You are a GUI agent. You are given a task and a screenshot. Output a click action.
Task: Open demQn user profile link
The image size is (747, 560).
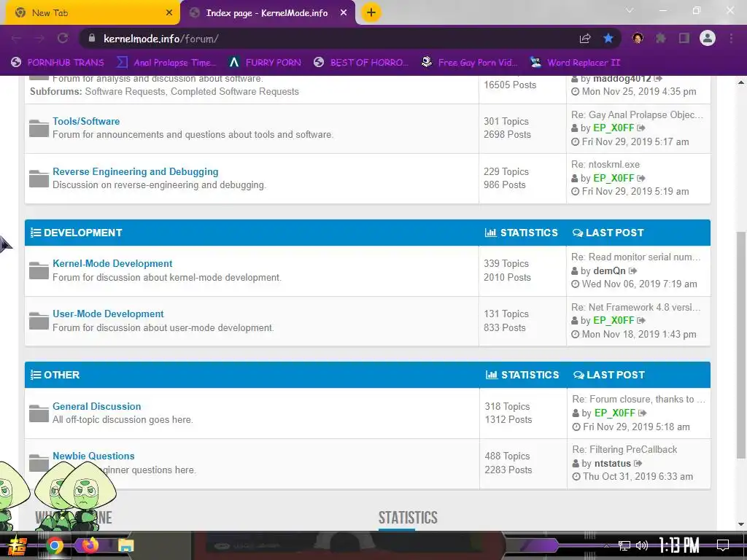pos(609,271)
